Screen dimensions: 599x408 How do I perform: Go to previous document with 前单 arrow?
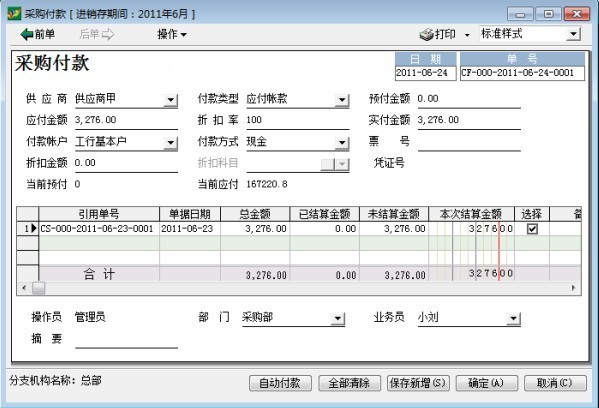pyautogui.click(x=37, y=34)
